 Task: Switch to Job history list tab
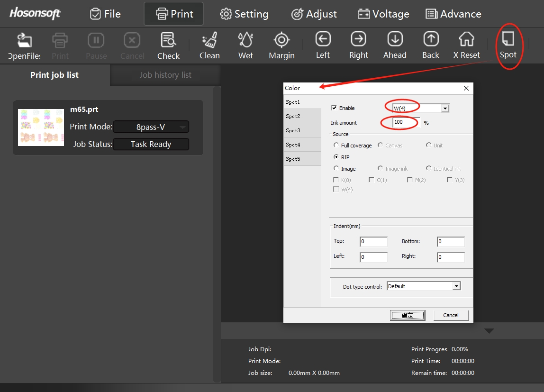(x=165, y=75)
